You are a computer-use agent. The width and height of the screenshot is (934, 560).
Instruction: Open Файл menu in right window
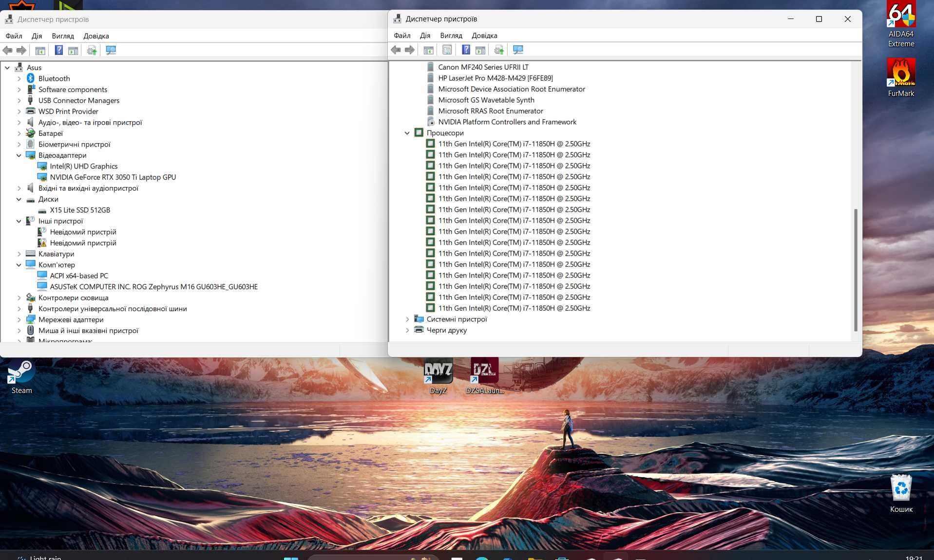(x=402, y=36)
